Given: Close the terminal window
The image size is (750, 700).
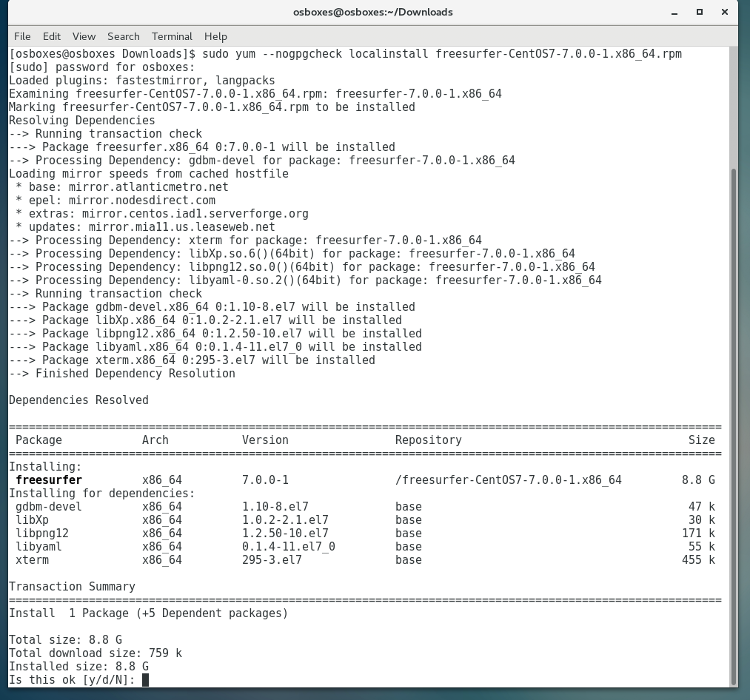Looking at the screenshot, I should point(725,12).
